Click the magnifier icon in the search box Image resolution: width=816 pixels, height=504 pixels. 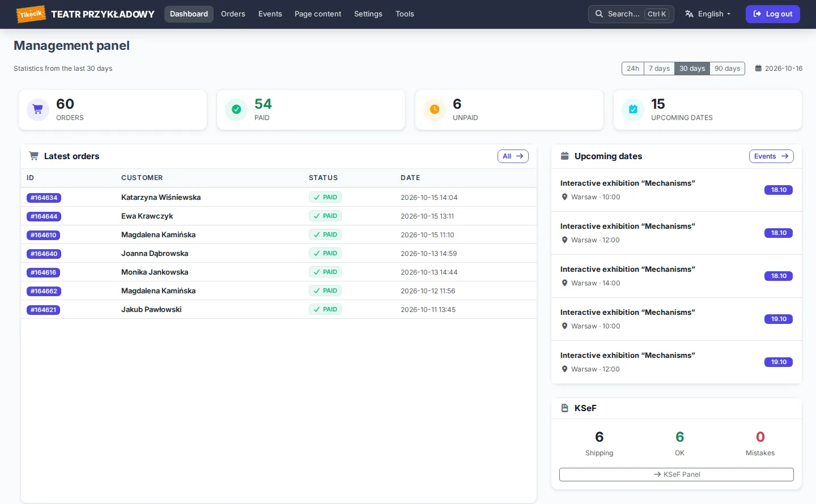pos(599,14)
